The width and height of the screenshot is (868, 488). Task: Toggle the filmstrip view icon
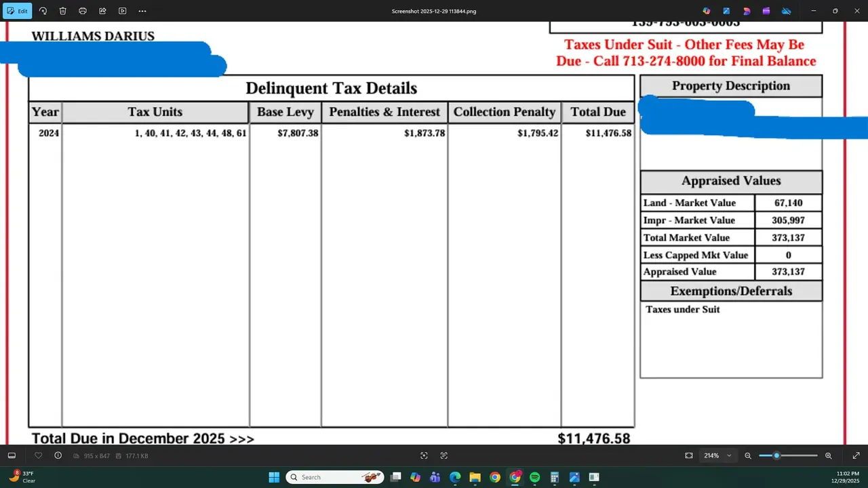(x=12, y=455)
